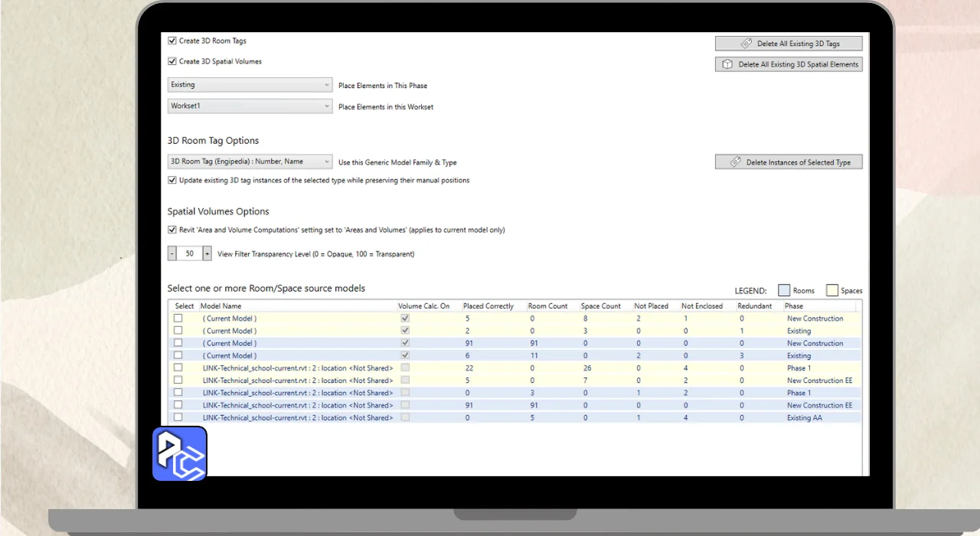Increase transparency level with plus button

[x=207, y=253]
